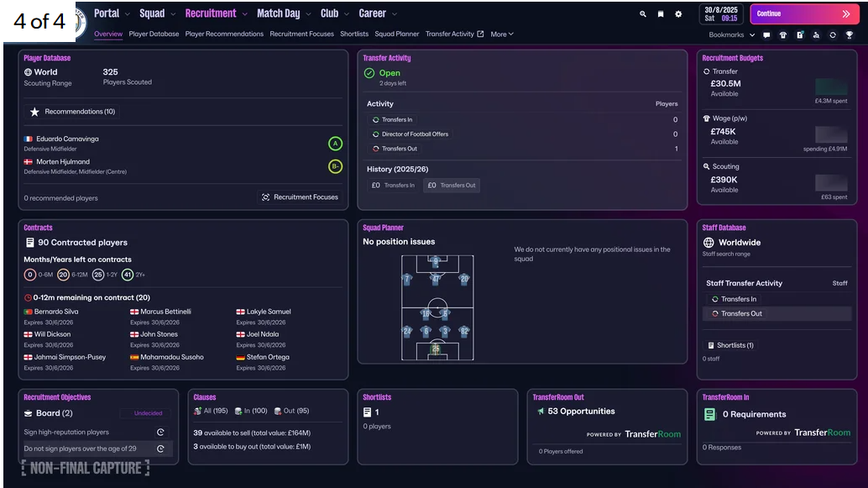Open the squad shirt bookmark icon
868x488 pixels.
[782, 35]
